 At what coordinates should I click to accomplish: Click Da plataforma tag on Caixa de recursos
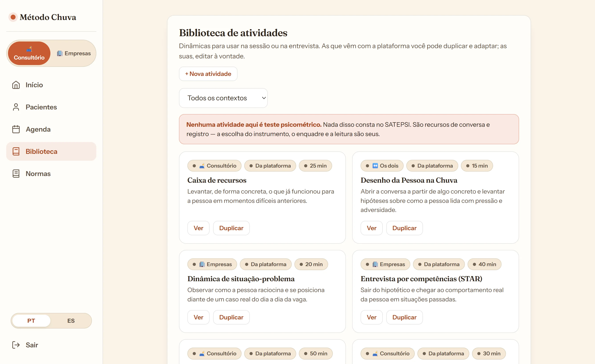270,166
